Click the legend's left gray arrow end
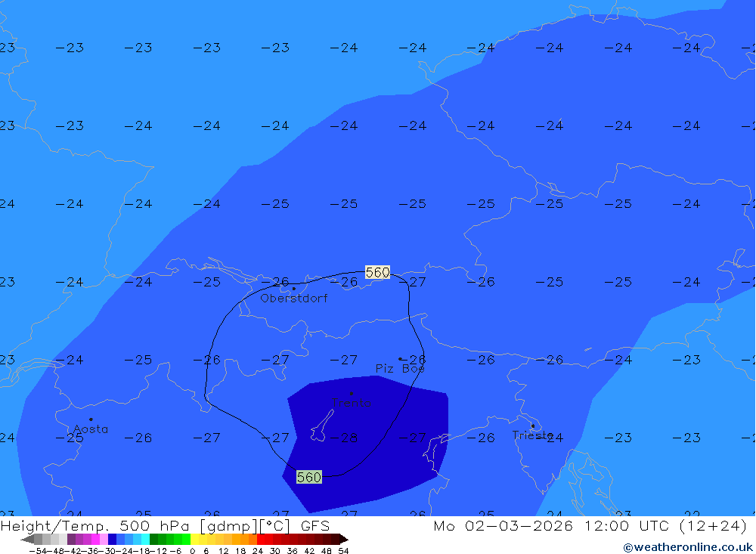Screen dimensions: 756x554 point(27,539)
